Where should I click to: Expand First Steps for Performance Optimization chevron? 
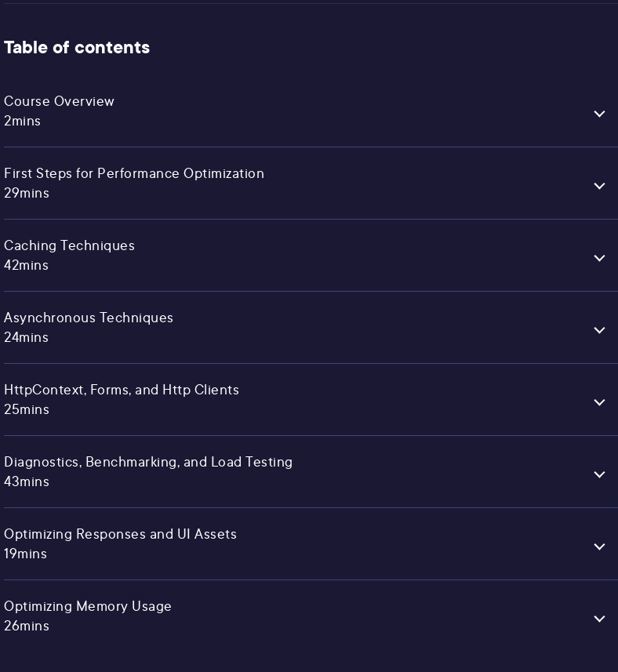(x=599, y=186)
